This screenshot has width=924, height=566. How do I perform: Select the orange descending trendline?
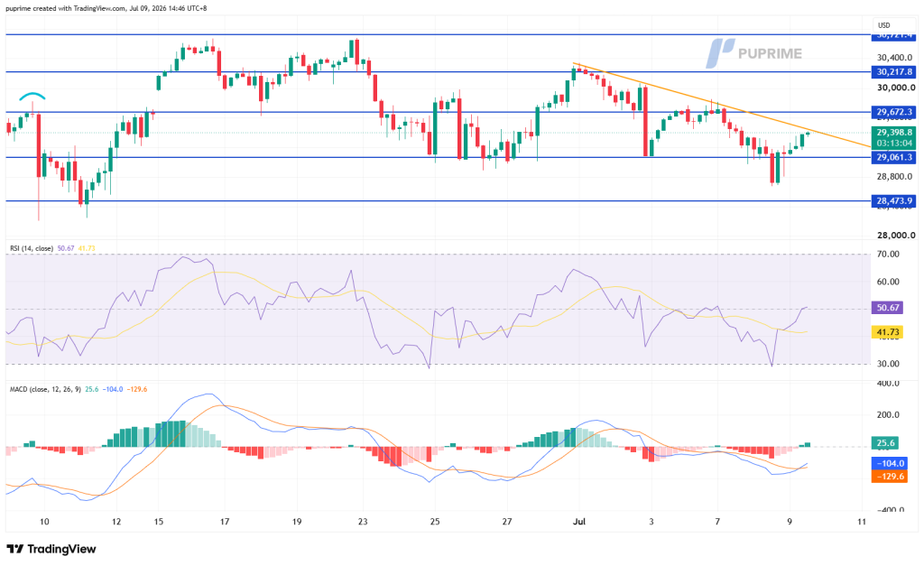tap(721, 105)
